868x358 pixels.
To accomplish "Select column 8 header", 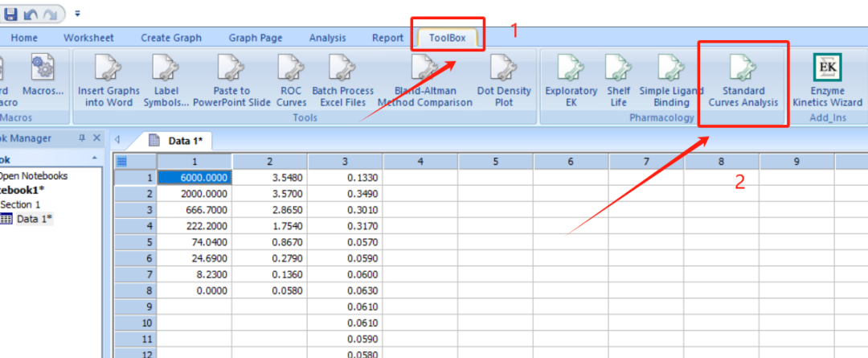I will pos(721,161).
